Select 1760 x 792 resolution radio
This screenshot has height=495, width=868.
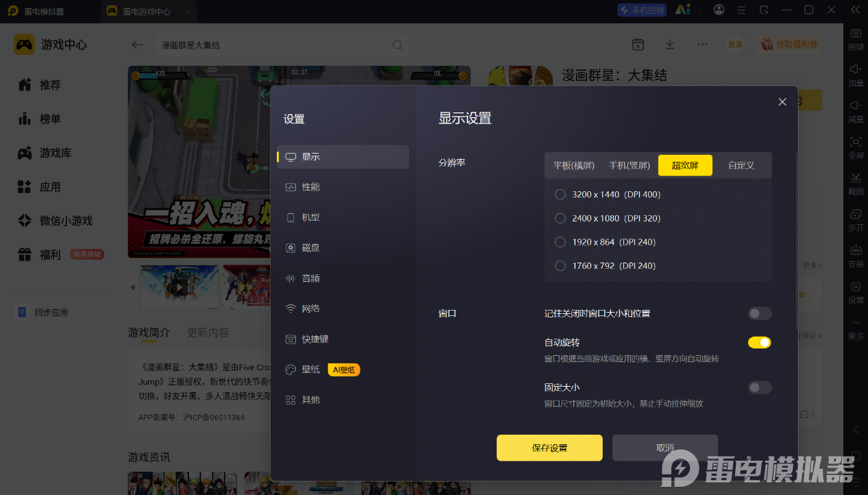[x=560, y=266]
